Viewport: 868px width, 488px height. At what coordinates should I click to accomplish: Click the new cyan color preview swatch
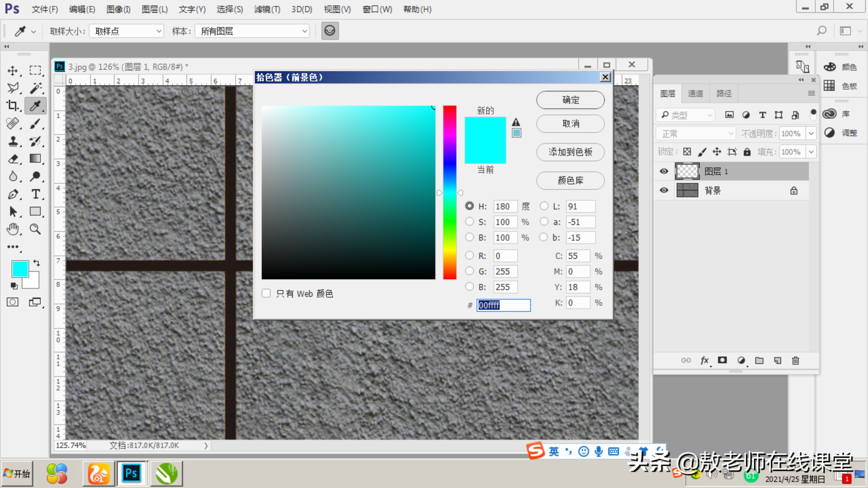point(485,129)
